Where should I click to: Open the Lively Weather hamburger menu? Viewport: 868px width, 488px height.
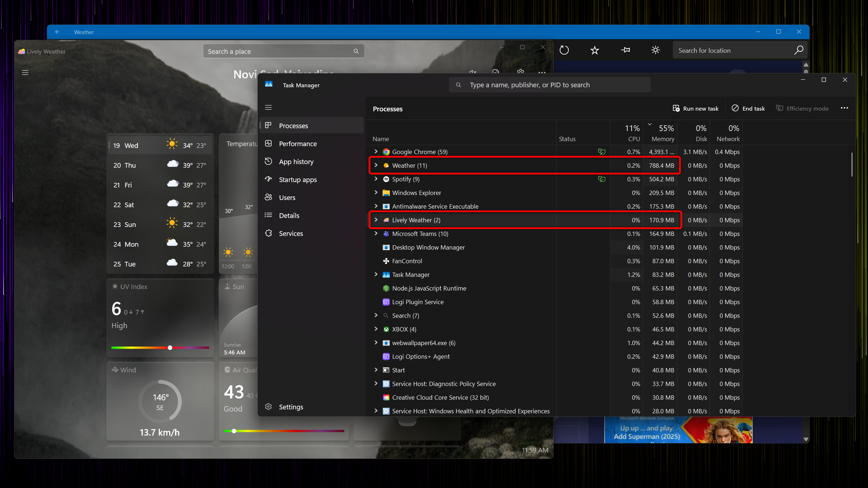click(25, 73)
